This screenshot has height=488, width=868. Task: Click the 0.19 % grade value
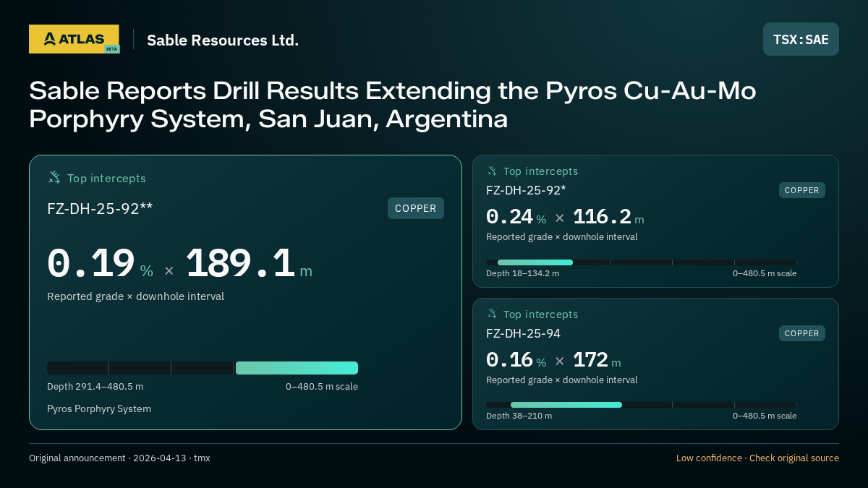100,264
